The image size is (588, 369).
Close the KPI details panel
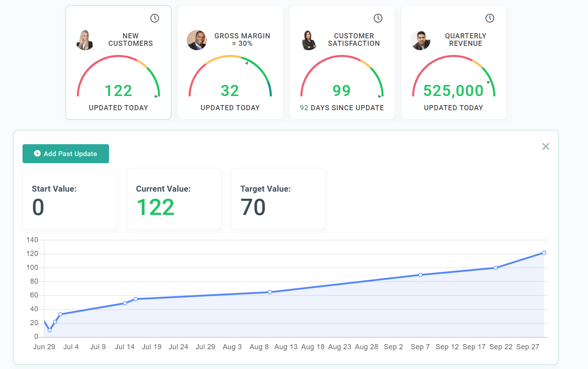tap(546, 146)
